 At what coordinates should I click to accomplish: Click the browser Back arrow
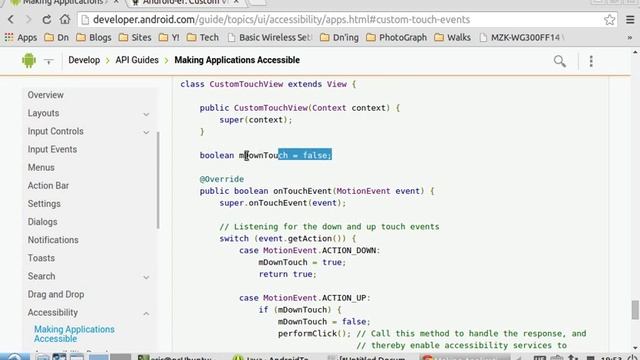coord(11,20)
